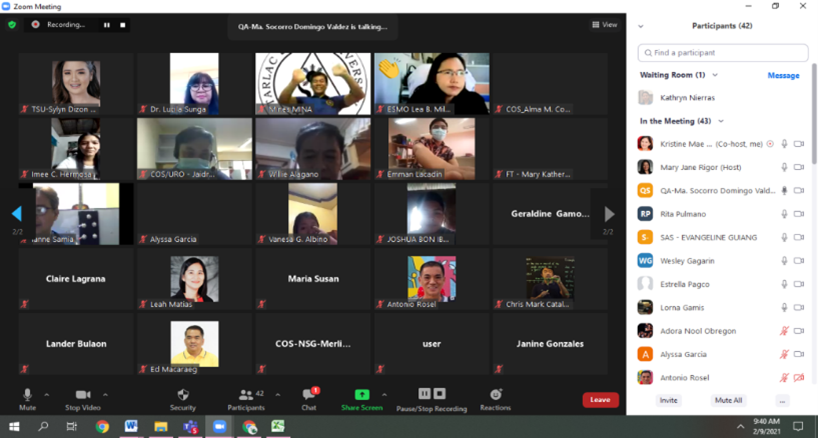Open the Security options icon
Screen dimensions: 818x438
(x=183, y=395)
